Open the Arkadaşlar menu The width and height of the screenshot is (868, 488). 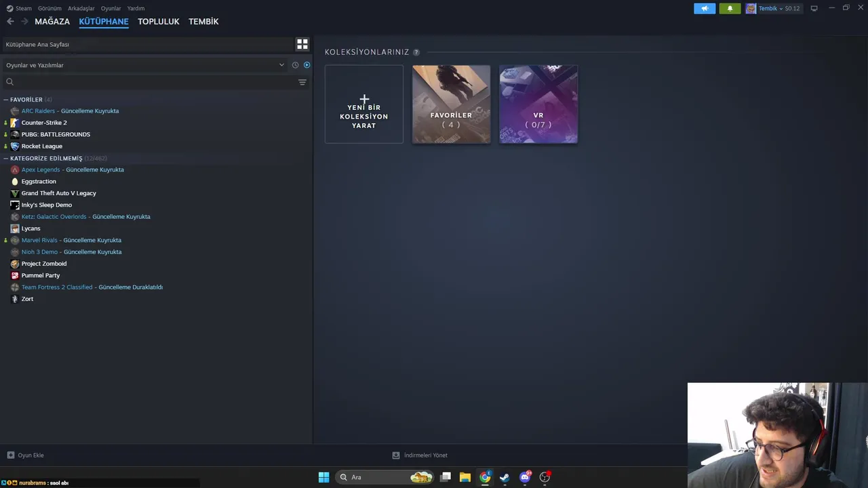(x=81, y=8)
